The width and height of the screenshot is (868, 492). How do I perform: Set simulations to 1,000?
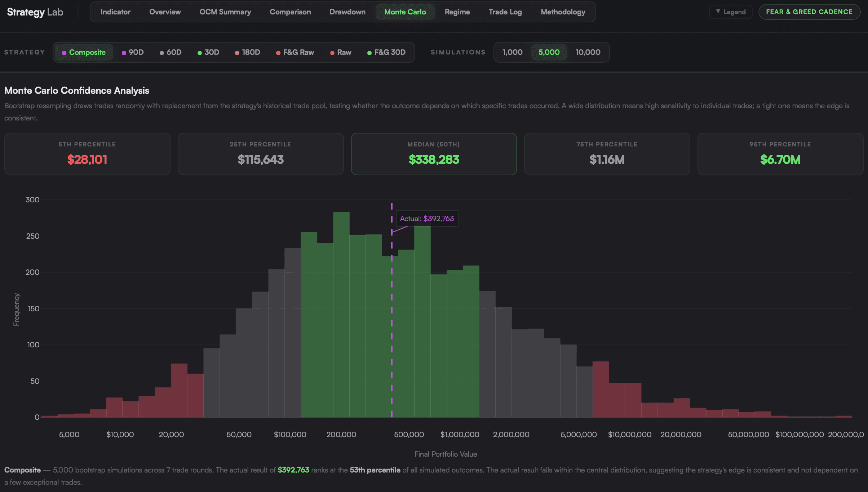click(x=513, y=52)
